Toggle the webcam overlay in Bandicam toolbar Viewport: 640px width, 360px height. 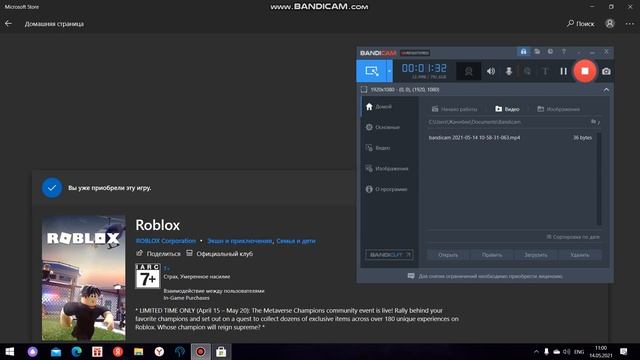point(468,71)
